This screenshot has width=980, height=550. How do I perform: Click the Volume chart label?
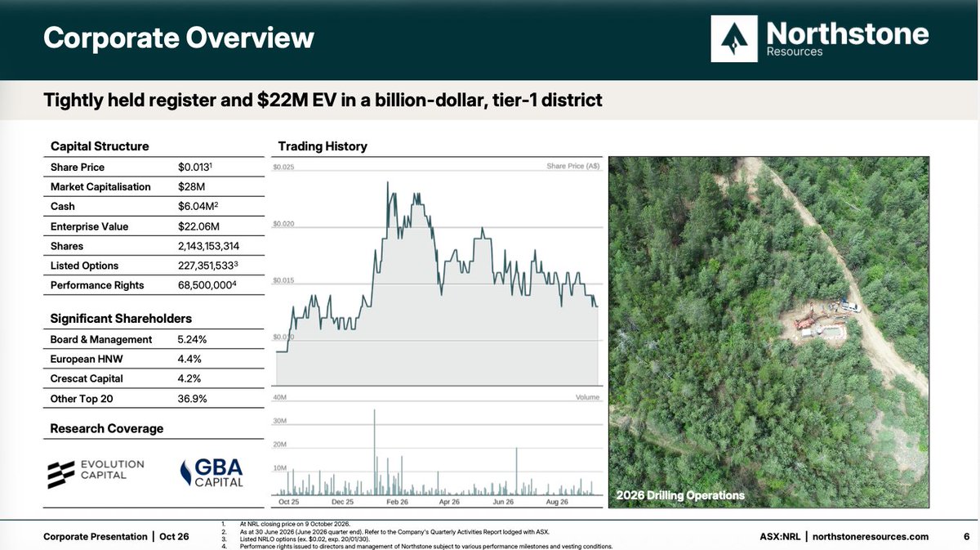pos(587,397)
